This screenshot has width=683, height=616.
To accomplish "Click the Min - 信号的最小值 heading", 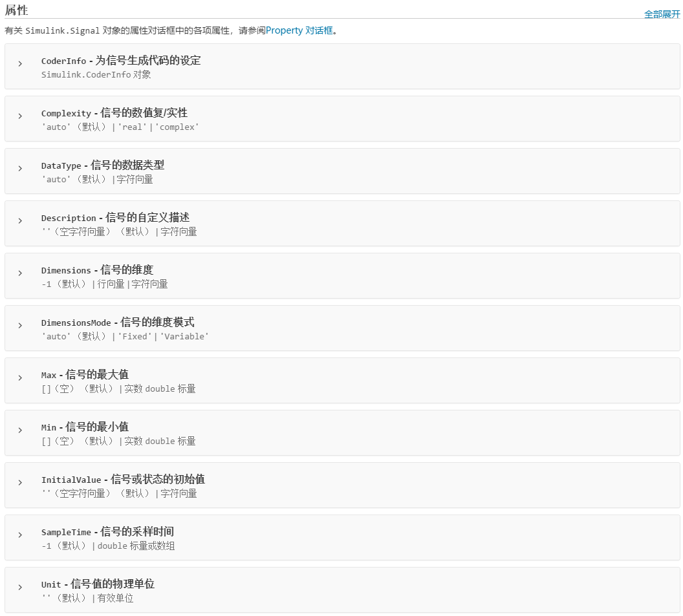I will [x=85, y=427].
